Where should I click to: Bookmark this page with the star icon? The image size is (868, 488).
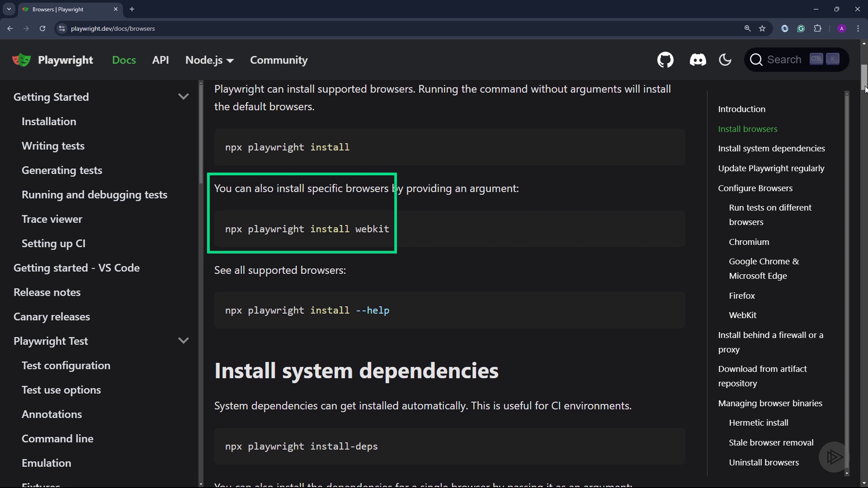tap(763, 28)
